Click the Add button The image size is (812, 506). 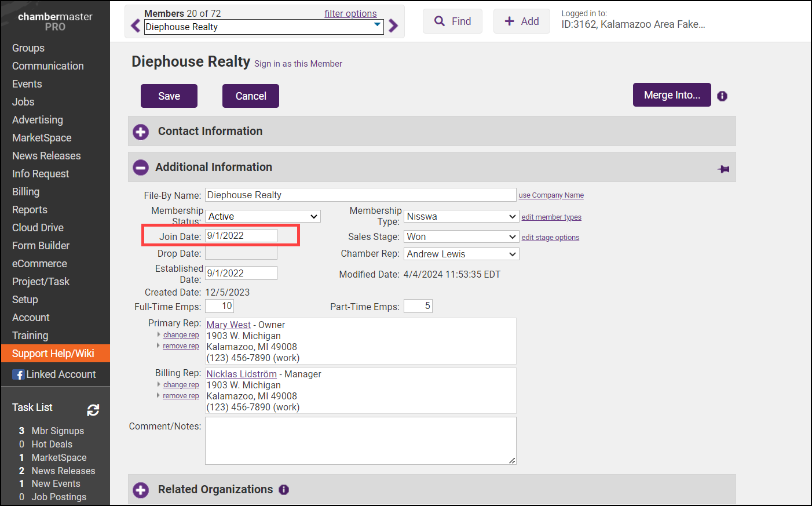pos(522,21)
